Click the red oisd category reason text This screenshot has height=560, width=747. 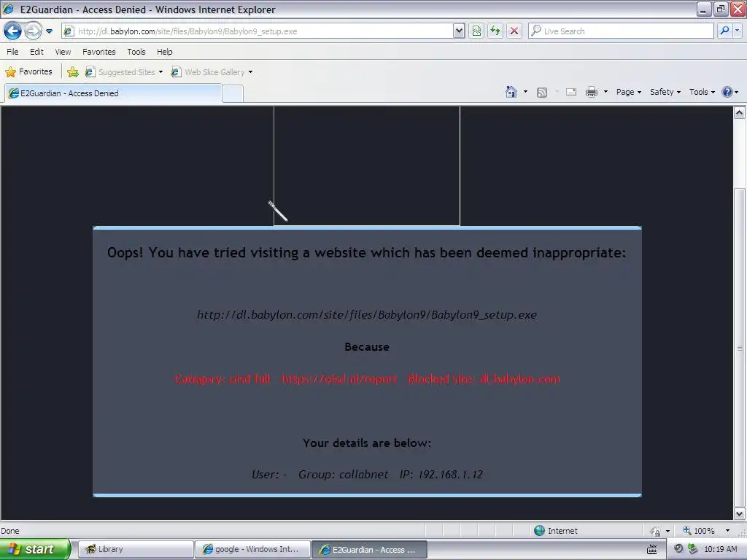368,379
